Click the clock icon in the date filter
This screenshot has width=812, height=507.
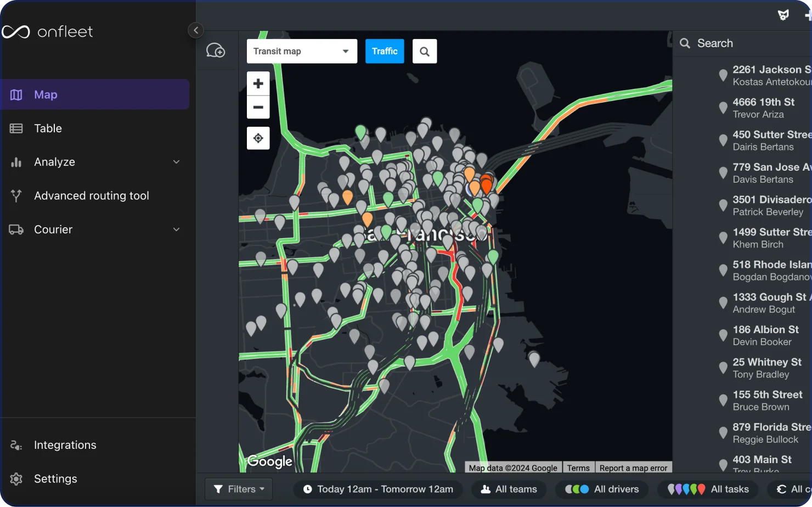tap(307, 489)
